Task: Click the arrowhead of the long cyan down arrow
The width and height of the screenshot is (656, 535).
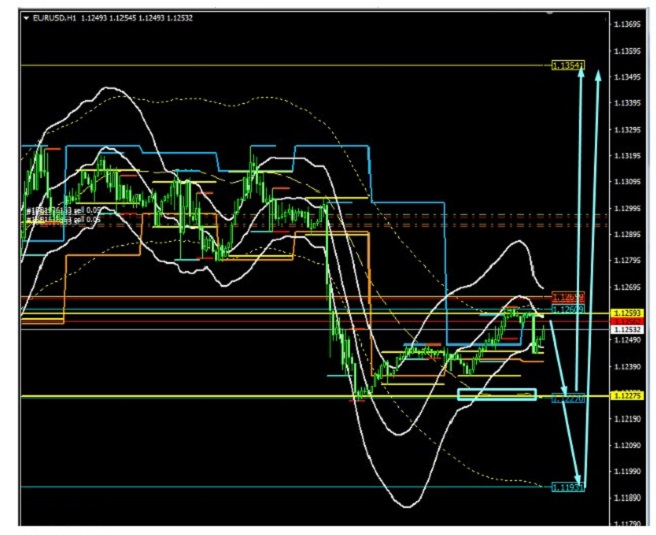Action: point(581,481)
